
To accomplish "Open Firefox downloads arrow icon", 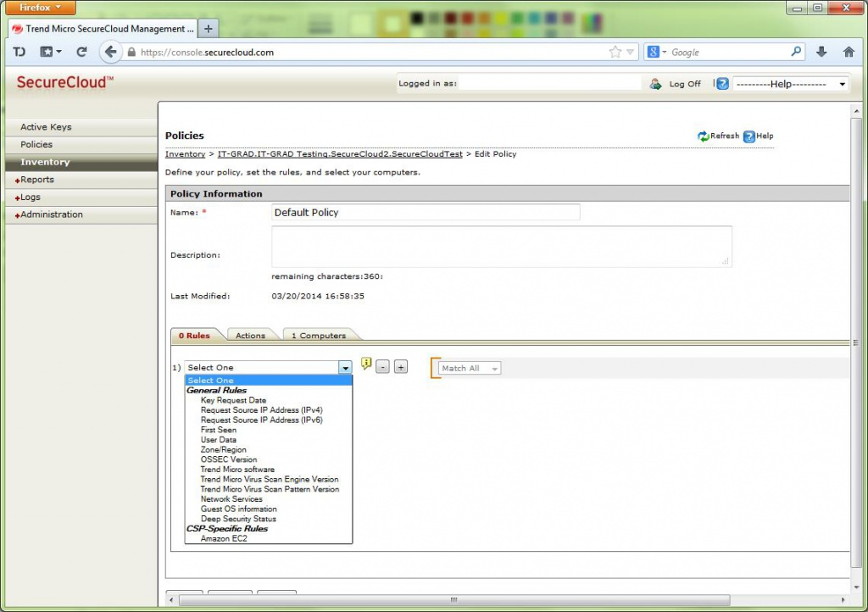I will point(821,52).
